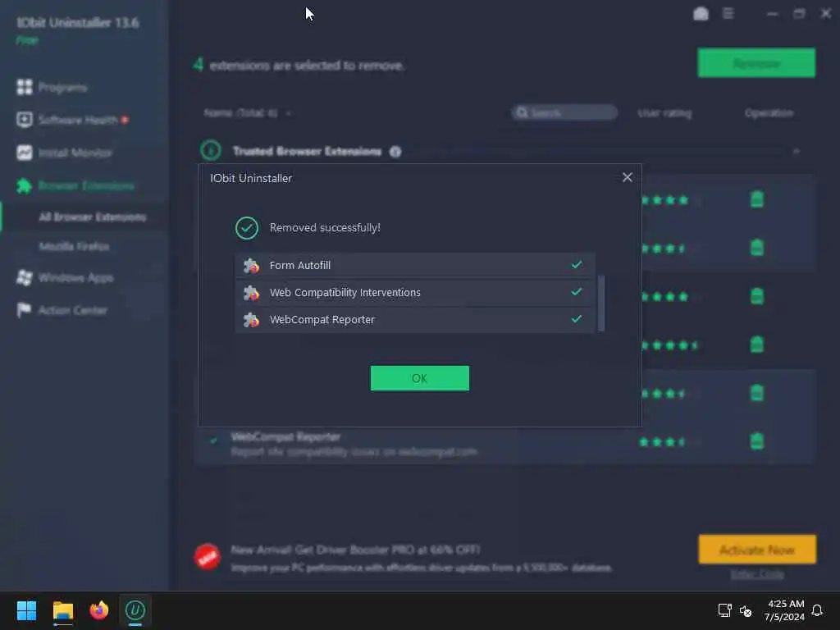The width and height of the screenshot is (840, 630).
Task: Click the removed-successfully checkmark icon
Action: [247, 228]
